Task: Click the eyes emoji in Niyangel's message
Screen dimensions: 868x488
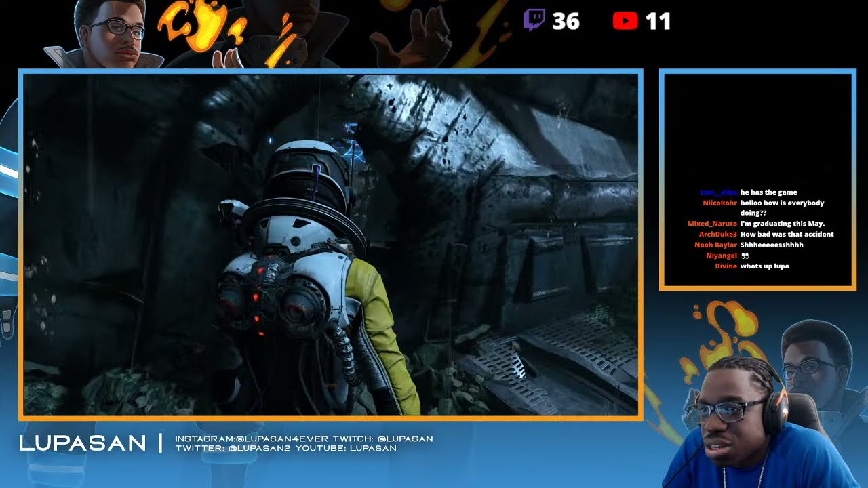Action: click(x=745, y=256)
